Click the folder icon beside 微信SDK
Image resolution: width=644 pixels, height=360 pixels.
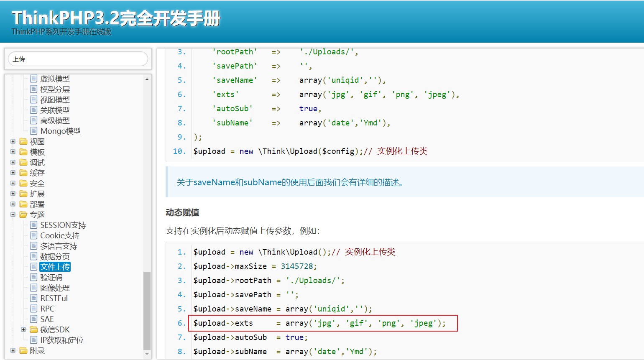[x=34, y=329]
